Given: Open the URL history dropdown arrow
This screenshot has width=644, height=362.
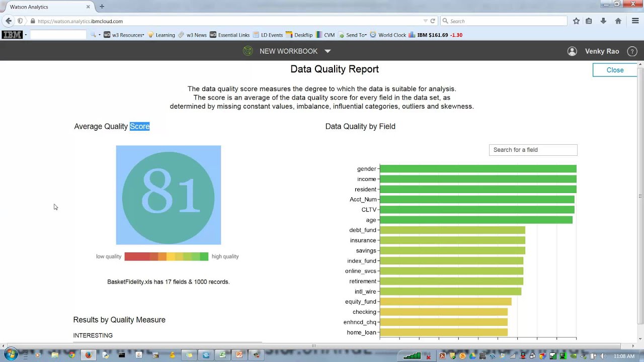Looking at the screenshot, I should click(425, 21).
